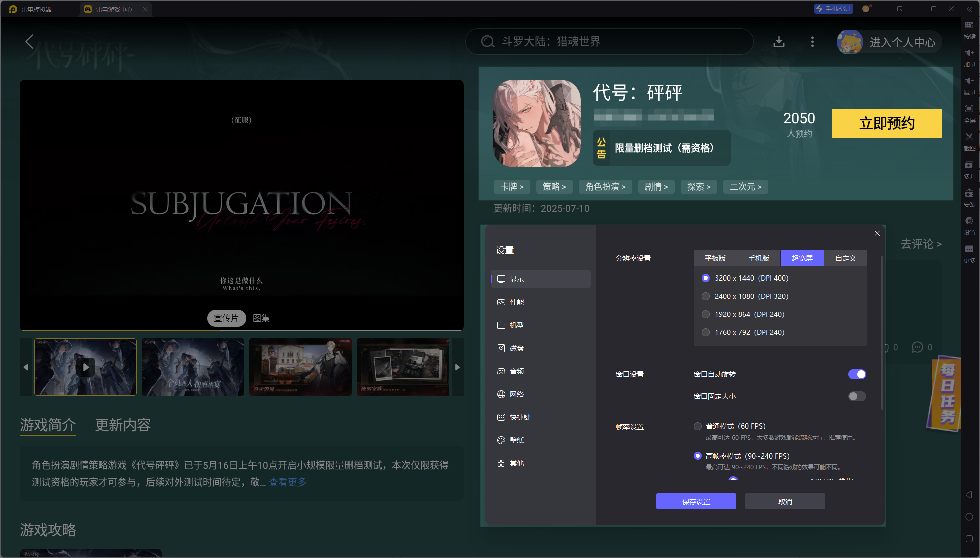Image resolution: width=980 pixels, height=558 pixels.
Task: Open 壁纸 settings section
Action: coord(541,440)
